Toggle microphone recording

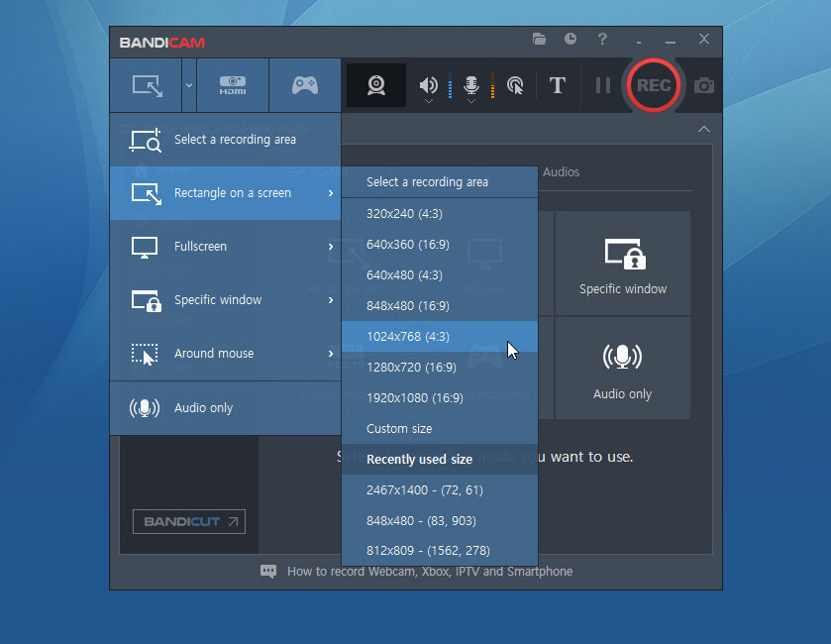pyautogui.click(x=471, y=84)
